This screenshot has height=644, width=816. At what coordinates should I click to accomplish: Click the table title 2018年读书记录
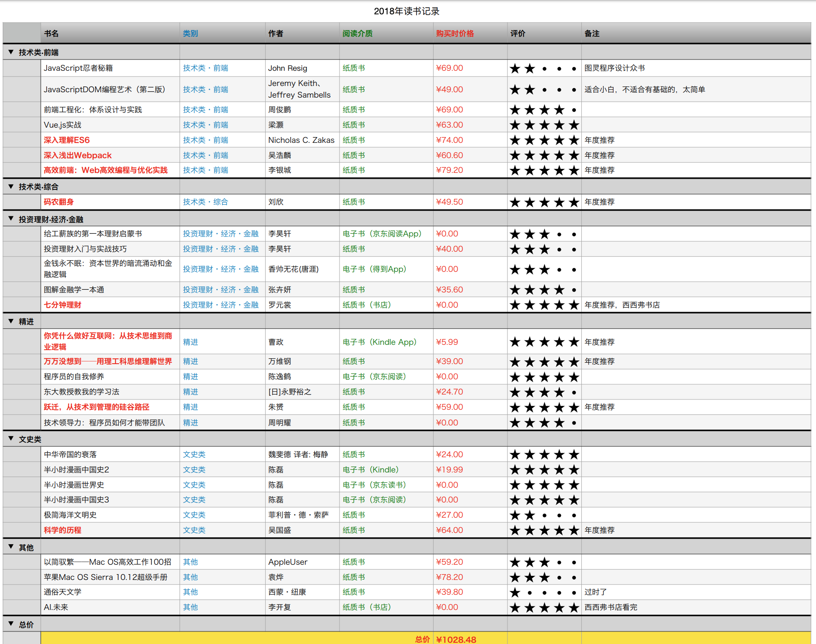coord(407,11)
